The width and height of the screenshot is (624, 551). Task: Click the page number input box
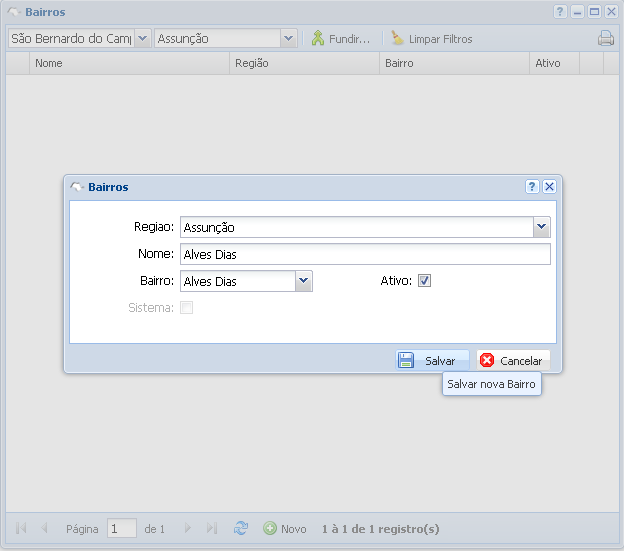[x=122, y=528]
